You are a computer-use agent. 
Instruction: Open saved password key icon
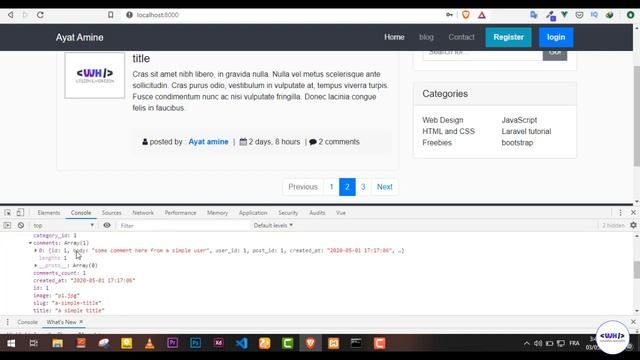click(x=449, y=15)
